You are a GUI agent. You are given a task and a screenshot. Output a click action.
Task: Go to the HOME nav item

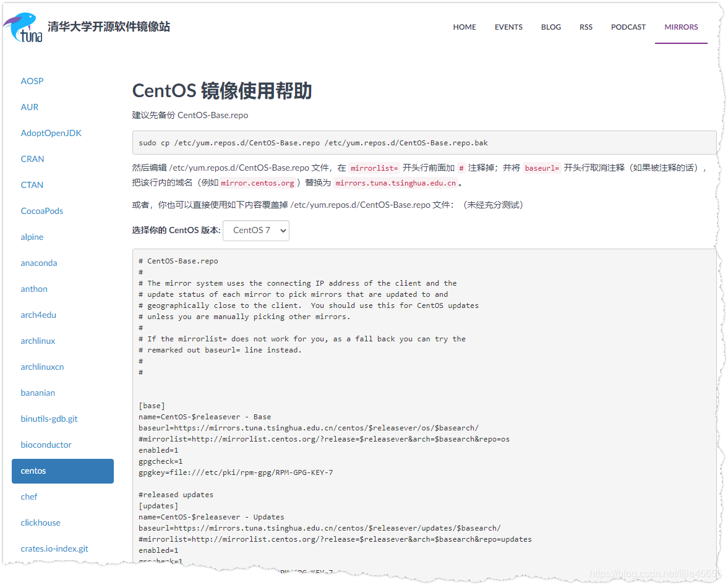[465, 27]
